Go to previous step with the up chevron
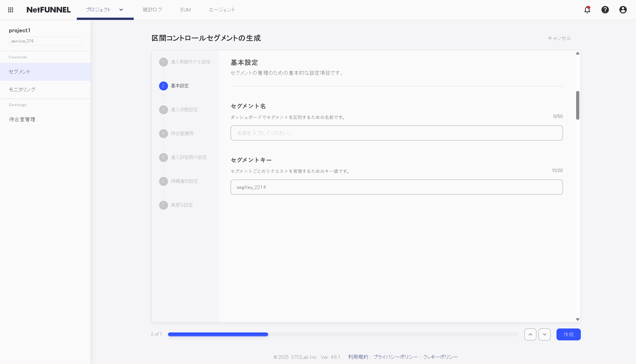Viewport: 636px width, 364px height. coord(530,334)
